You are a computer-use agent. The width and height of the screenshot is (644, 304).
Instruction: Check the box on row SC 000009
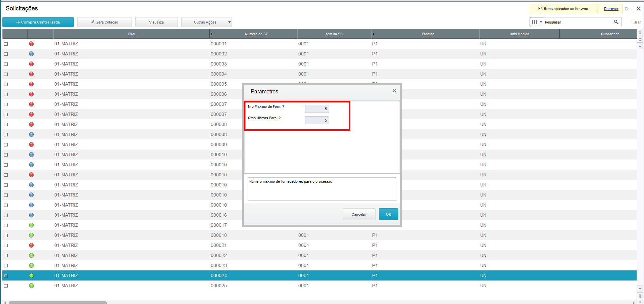click(6, 145)
